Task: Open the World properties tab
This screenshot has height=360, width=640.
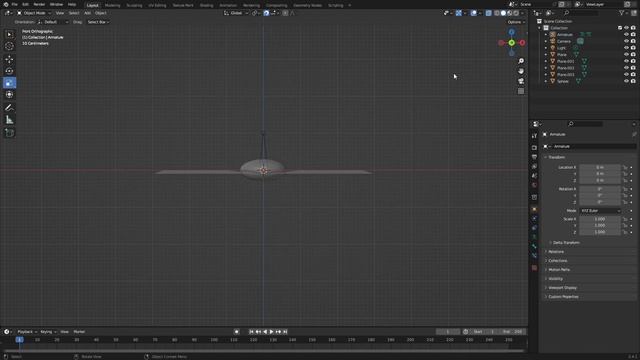Action: [x=534, y=185]
